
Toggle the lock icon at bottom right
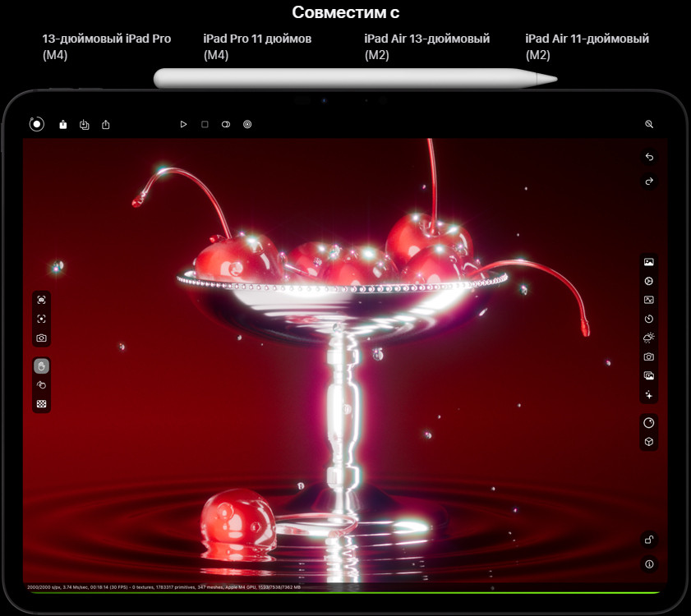click(649, 540)
